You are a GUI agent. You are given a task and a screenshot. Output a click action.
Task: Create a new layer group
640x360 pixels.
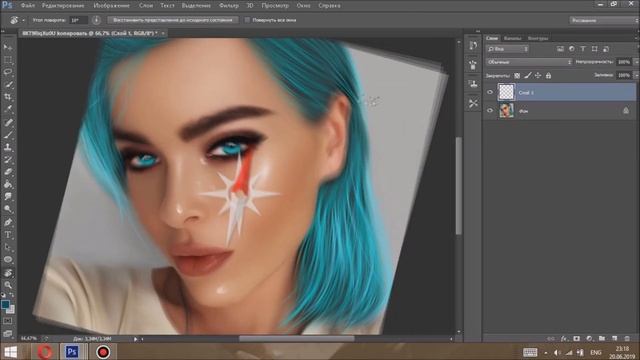tap(602, 339)
